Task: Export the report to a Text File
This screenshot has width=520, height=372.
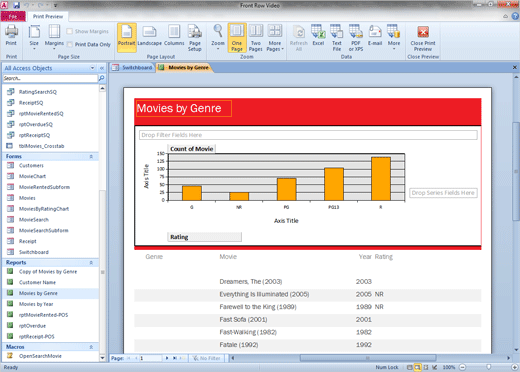Action: point(337,38)
